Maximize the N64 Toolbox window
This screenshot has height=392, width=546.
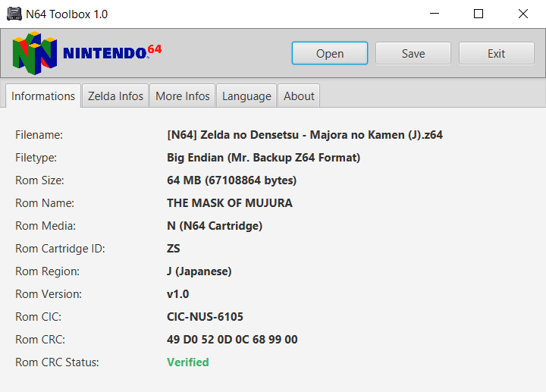(479, 14)
